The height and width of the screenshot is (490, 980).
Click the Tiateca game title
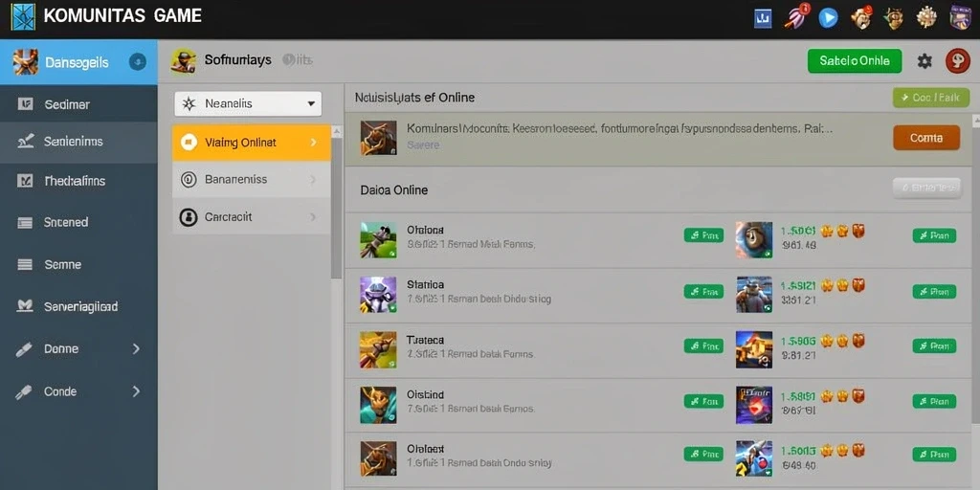[x=425, y=340]
